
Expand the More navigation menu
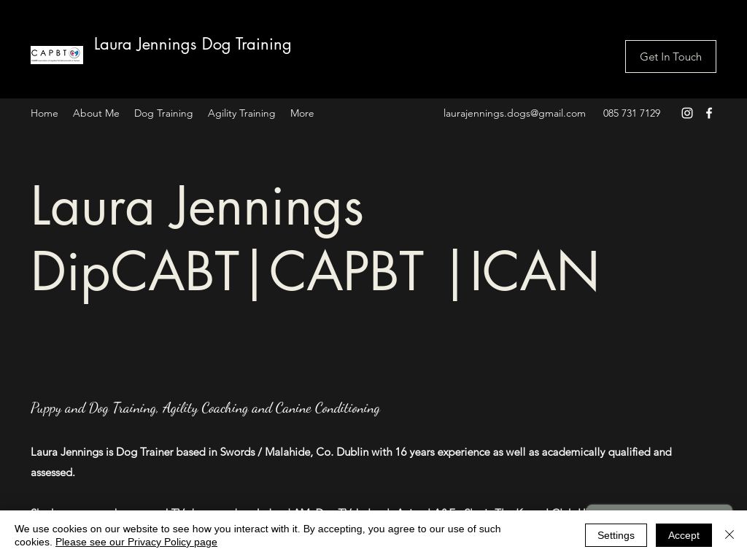[302, 113]
